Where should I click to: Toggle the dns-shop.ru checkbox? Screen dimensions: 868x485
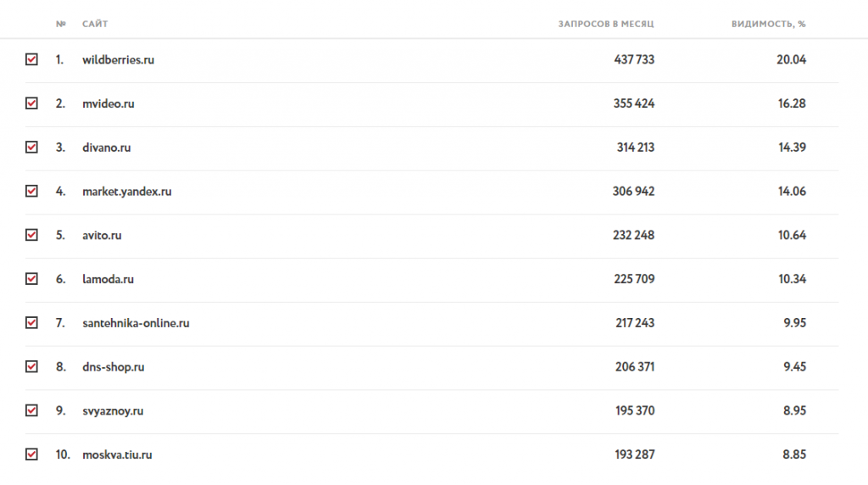[31, 367]
